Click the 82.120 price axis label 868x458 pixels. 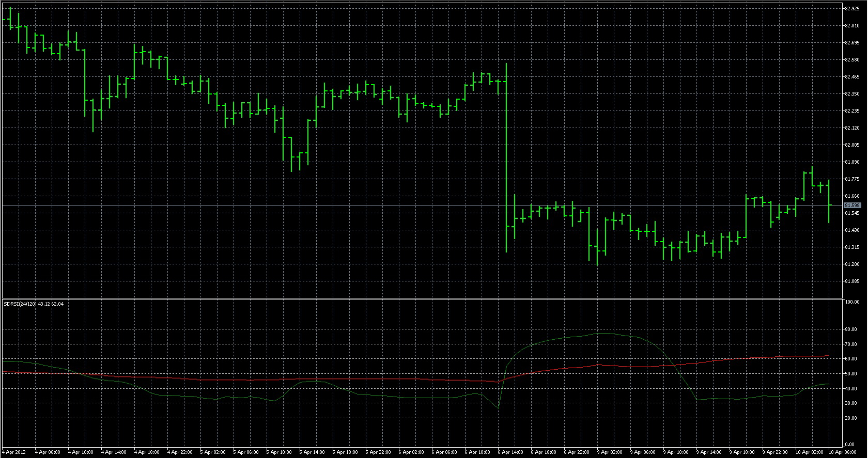point(853,128)
